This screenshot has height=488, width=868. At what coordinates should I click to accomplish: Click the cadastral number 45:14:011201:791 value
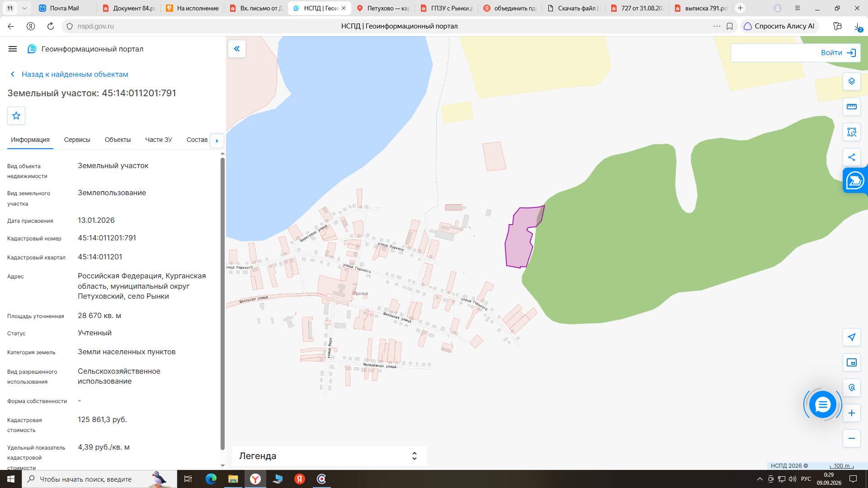coord(107,238)
